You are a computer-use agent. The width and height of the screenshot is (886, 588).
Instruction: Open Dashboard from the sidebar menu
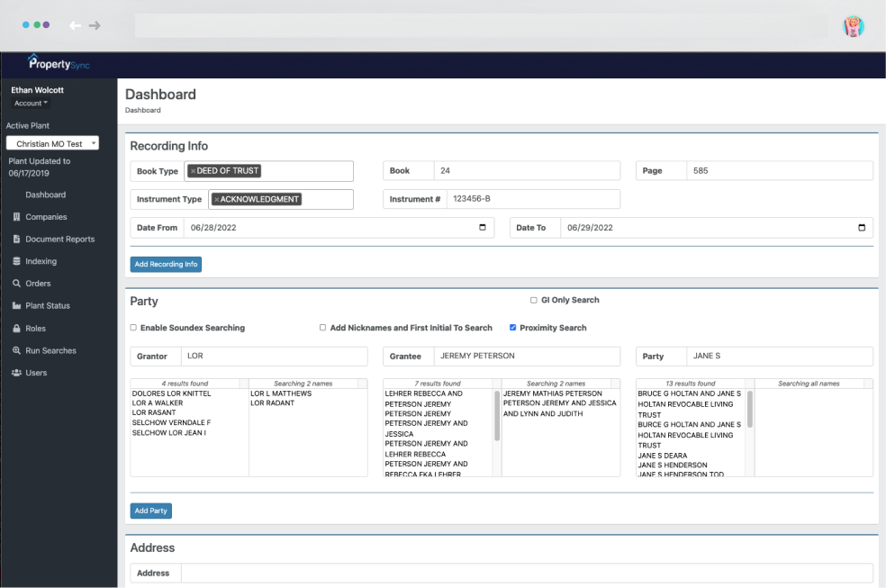[45, 194]
